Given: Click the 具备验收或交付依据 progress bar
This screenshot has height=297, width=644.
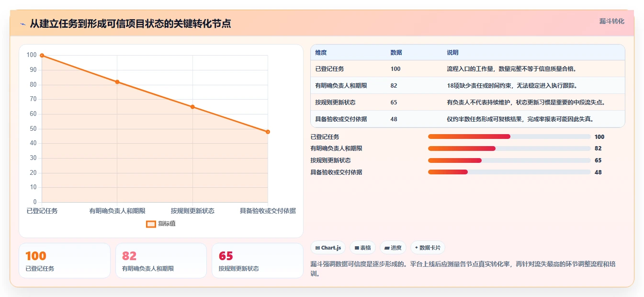Looking at the screenshot, I should click(x=509, y=172).
